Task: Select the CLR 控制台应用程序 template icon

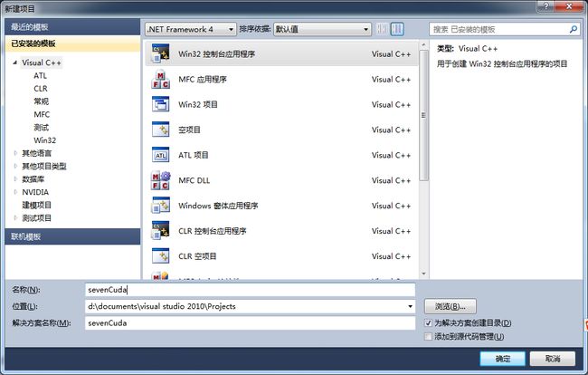Action: click(x=160, y=230)
